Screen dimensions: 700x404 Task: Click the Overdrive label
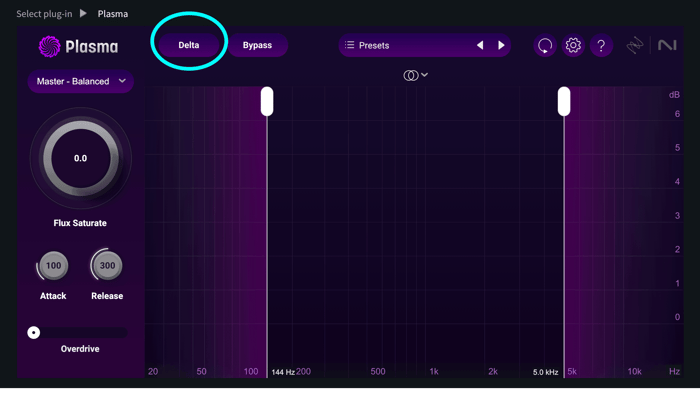click(80, 349)
